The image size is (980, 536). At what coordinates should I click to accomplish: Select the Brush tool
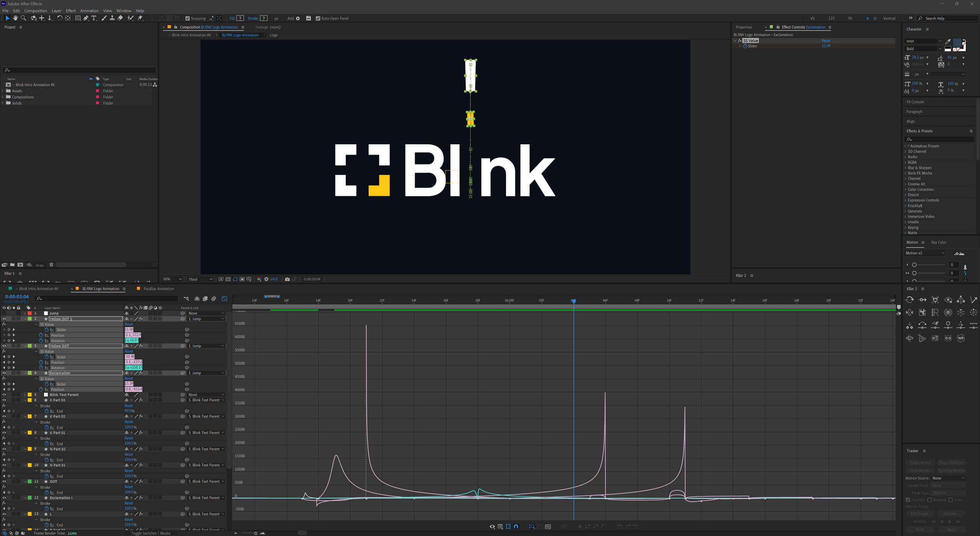(104, 18)
